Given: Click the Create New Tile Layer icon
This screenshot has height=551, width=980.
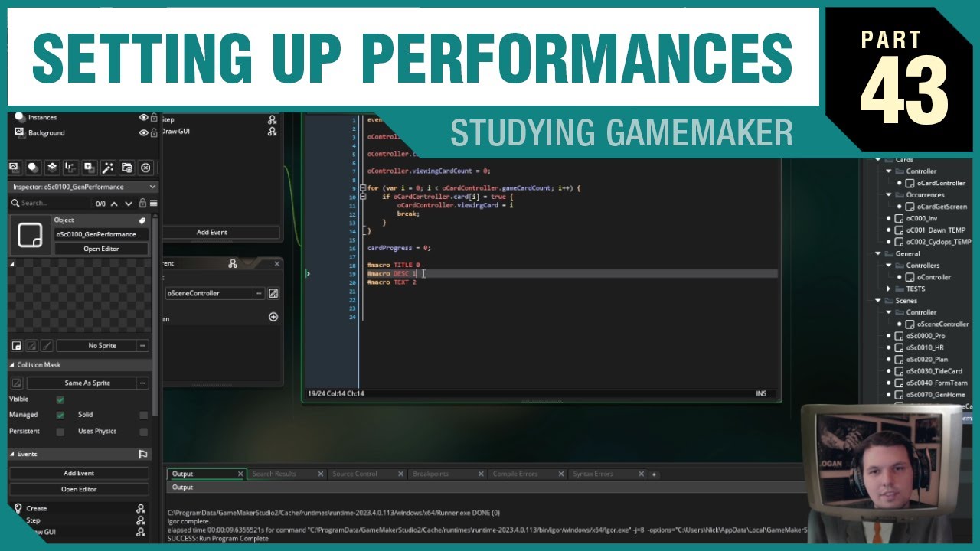Looking at the screenshot, I should [x=52, y=168].
